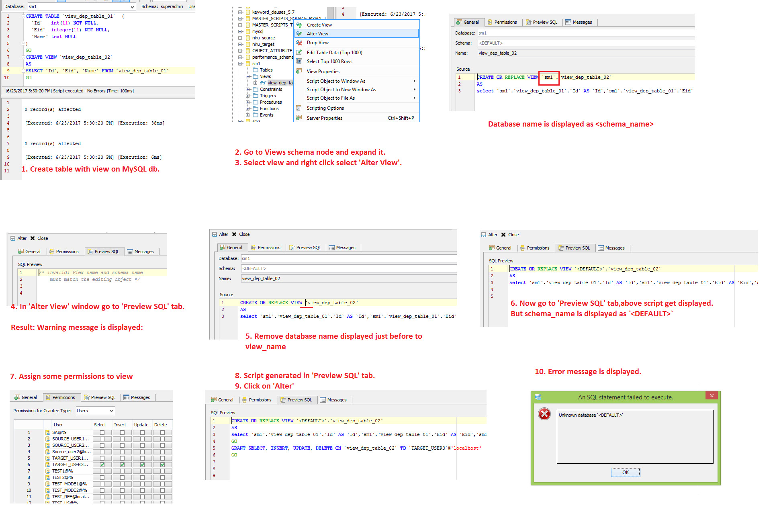Click the Select Top 1000 Rows icon
The height and width of the screenshot is (532, 773).
tap(299, 61)
